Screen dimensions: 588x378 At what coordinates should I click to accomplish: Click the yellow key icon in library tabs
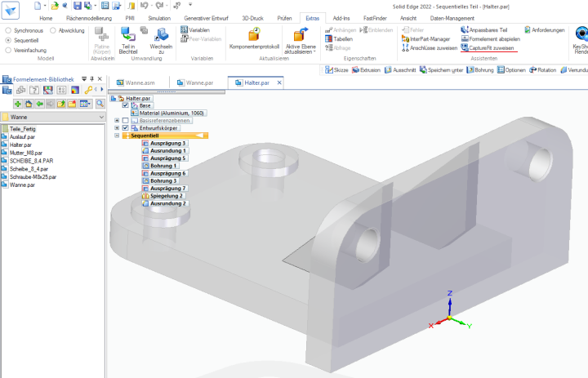pos(88,90)
